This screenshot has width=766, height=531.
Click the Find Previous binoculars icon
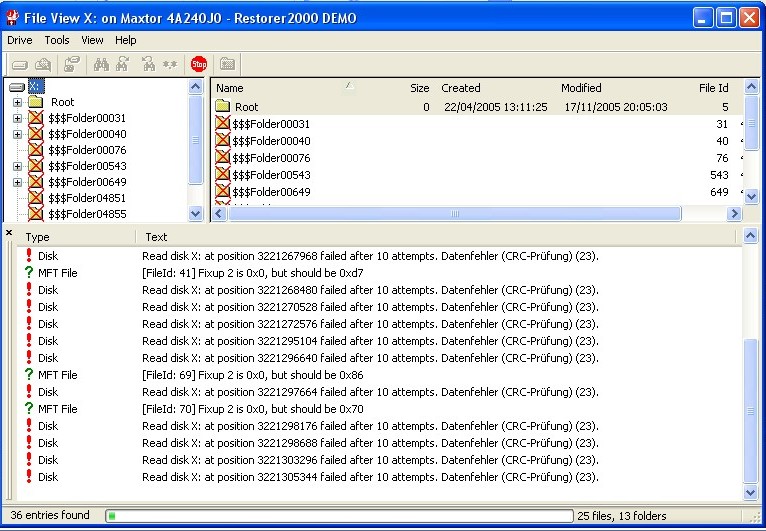coord(148,64)
